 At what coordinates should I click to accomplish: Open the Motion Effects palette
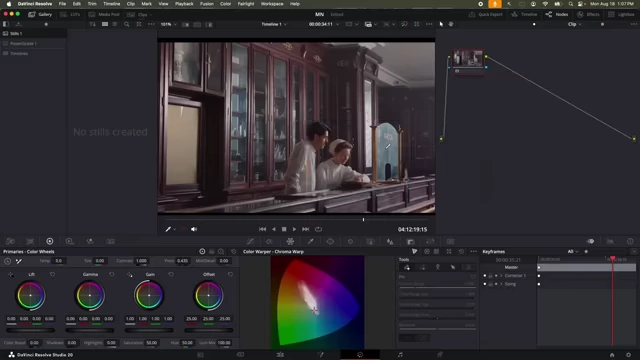[110, 241]
